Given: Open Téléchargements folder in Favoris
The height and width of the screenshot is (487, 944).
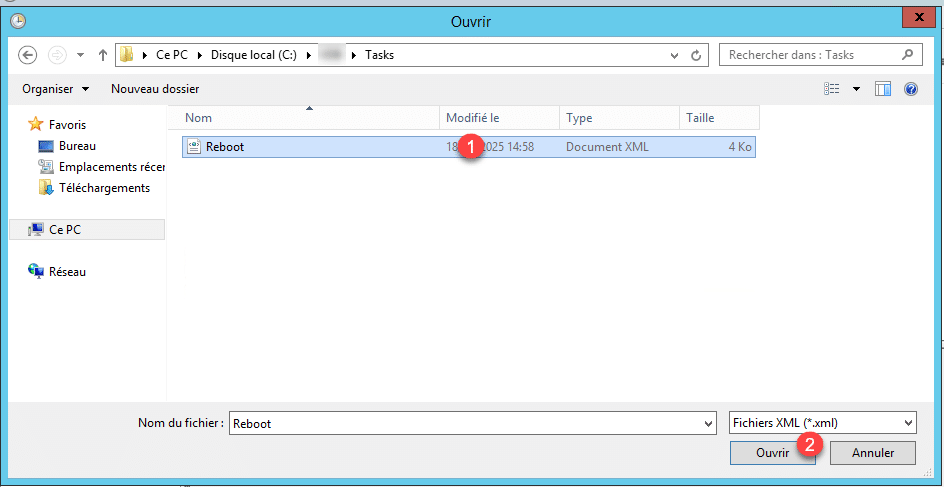Looking at the screenshot, I should [104, 188].
